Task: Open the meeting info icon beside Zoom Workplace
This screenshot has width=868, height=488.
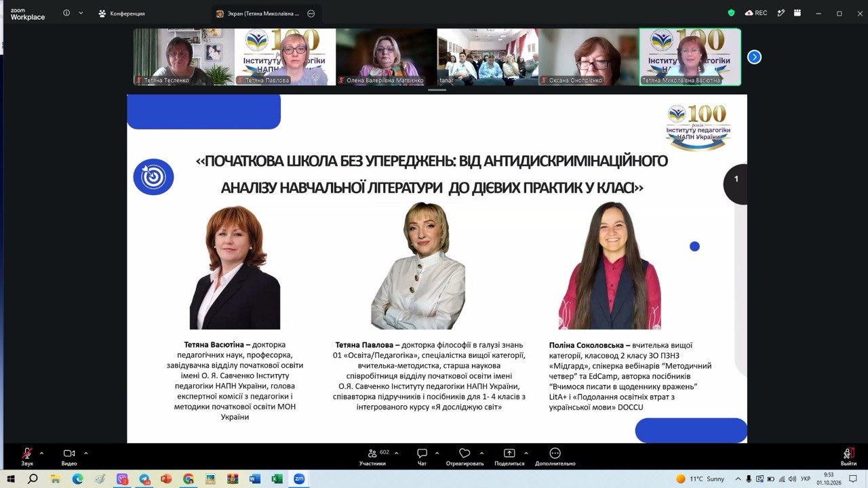Action: (x=66, y=13)
